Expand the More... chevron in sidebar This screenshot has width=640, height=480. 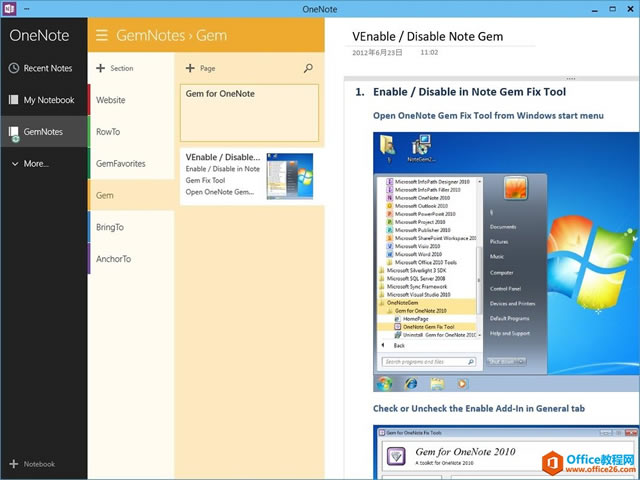(15, 164)
